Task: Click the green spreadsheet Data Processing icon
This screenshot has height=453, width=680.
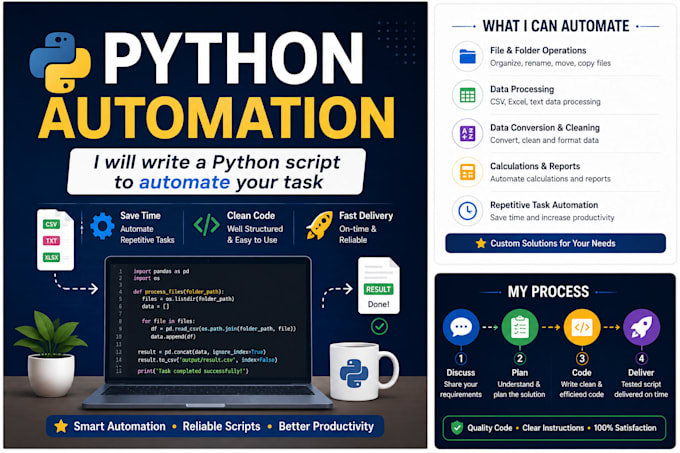Action: [468, 95]
